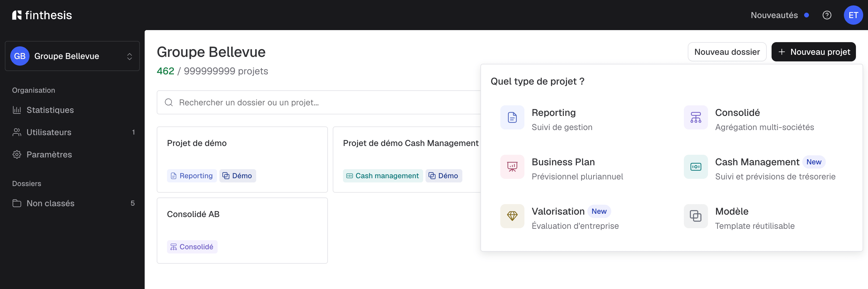Click the Utilisateurs people icon
The width and height of the screenshot is (868, 289).
tap(17, 132)
